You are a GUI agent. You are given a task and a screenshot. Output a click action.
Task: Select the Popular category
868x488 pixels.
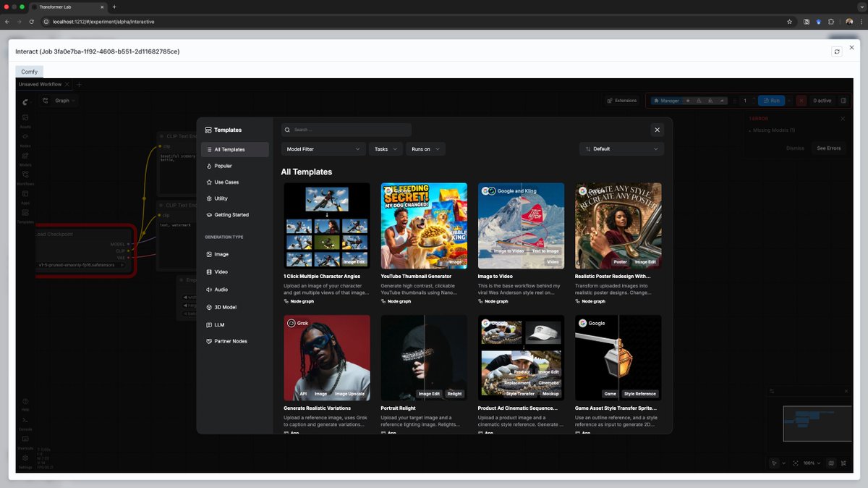tap(235, 166)
